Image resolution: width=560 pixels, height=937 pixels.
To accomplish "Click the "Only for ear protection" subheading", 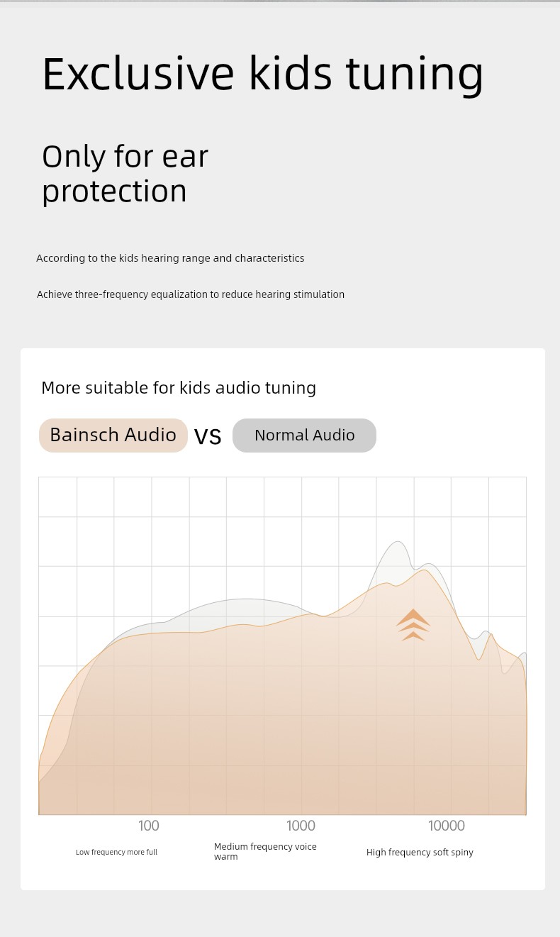I will pyautogui.click(x=125, y=174).
